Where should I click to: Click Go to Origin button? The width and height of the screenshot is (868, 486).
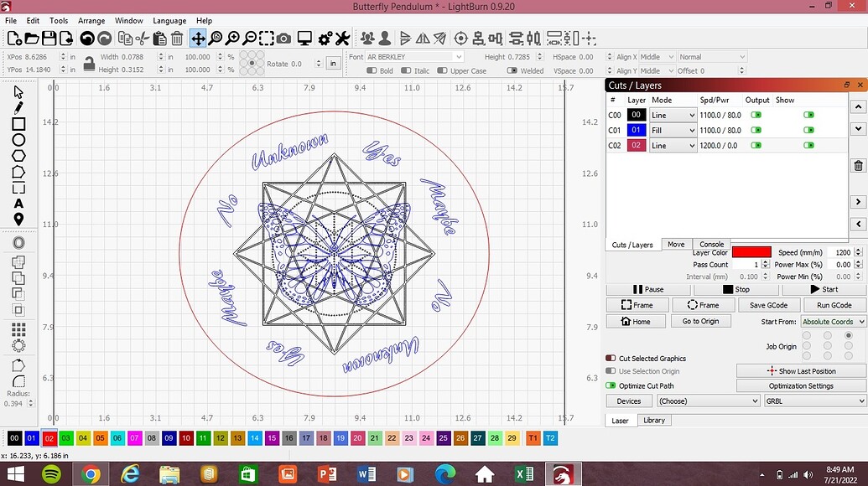pos(700,321)
